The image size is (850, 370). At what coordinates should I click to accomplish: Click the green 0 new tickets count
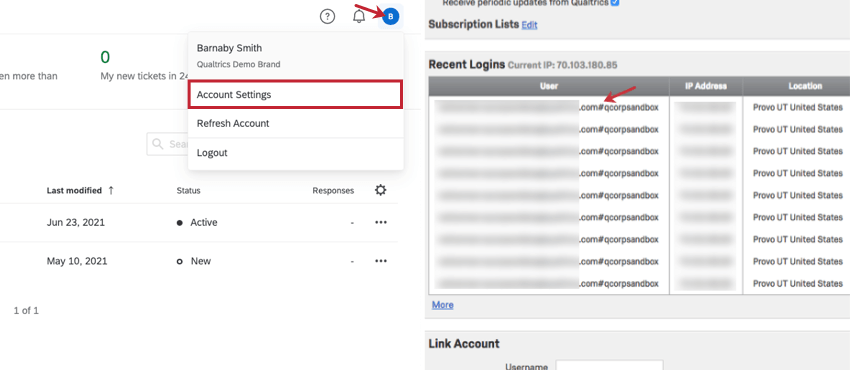click(105, 57)
